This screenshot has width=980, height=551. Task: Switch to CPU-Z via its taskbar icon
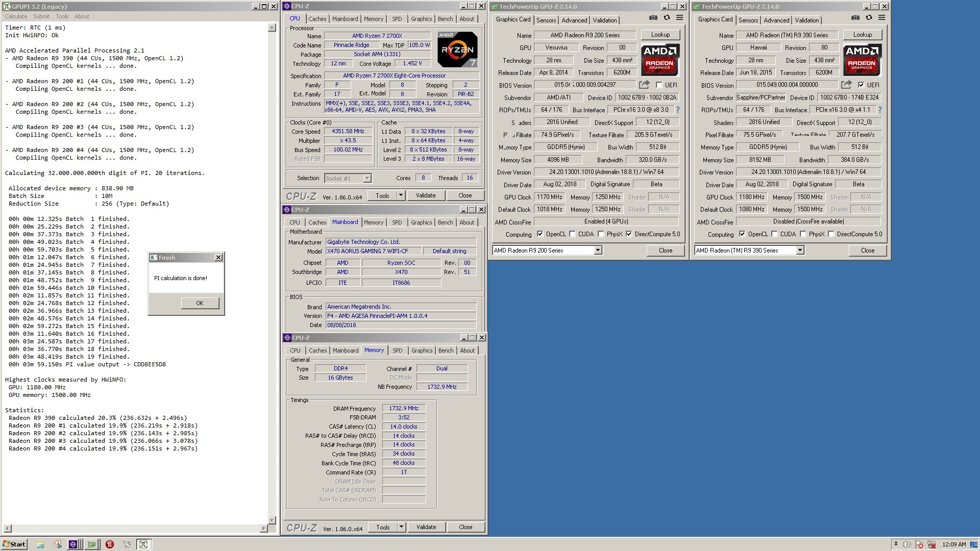[x=73, y=544]
